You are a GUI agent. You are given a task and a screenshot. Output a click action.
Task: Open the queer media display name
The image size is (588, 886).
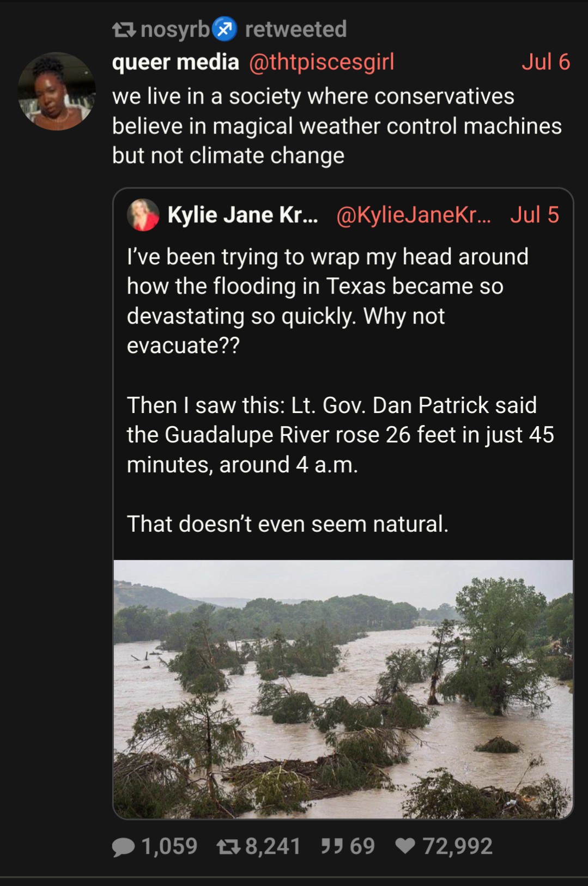(175, 62)
